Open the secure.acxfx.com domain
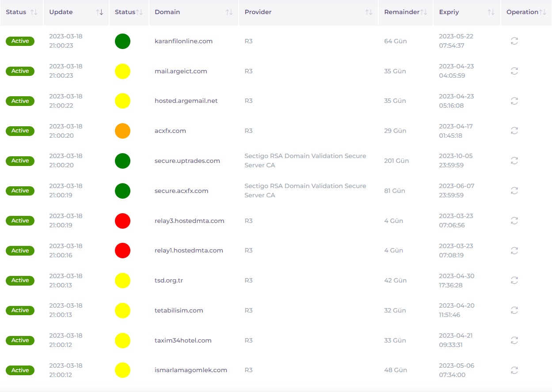 (x=181, y=191)
